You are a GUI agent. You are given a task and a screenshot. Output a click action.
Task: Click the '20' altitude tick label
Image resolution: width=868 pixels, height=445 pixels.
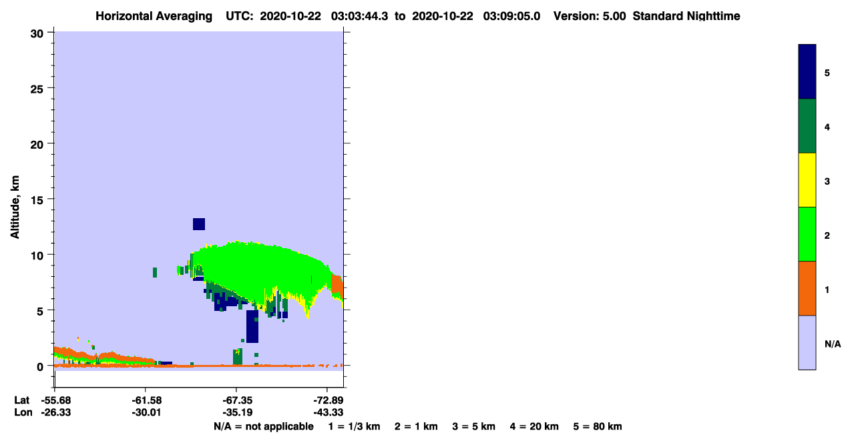[x=39, y=143]
